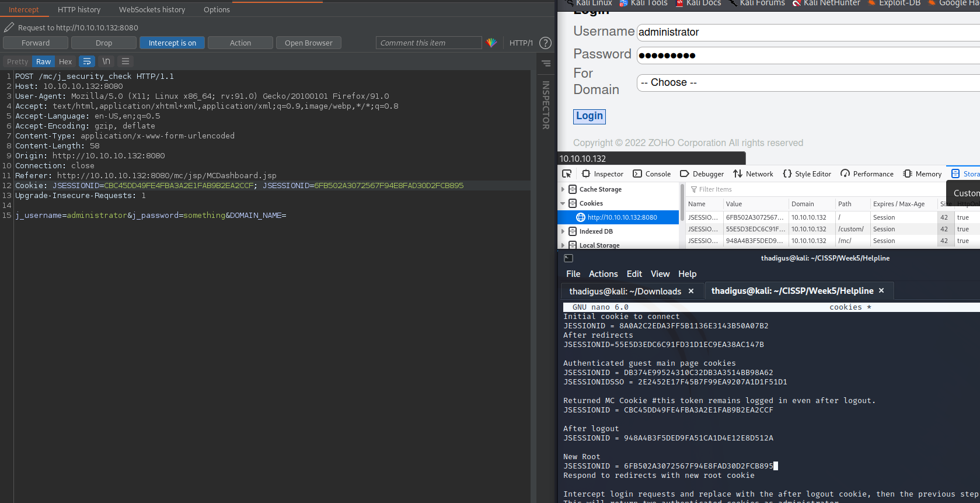The image size is (980, 503).
Task: Open the terminal View menu
Action: (660, 274)
